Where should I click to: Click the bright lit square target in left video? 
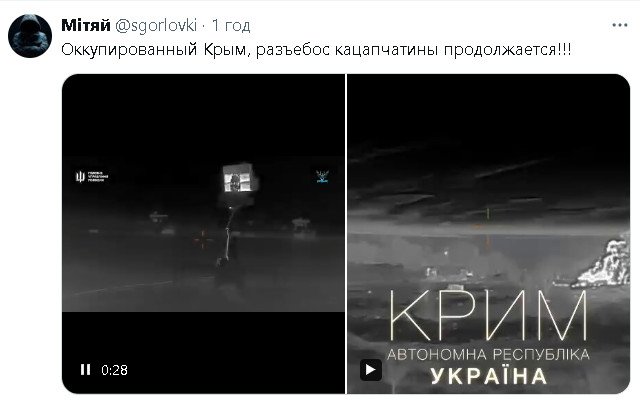[240, 178]
